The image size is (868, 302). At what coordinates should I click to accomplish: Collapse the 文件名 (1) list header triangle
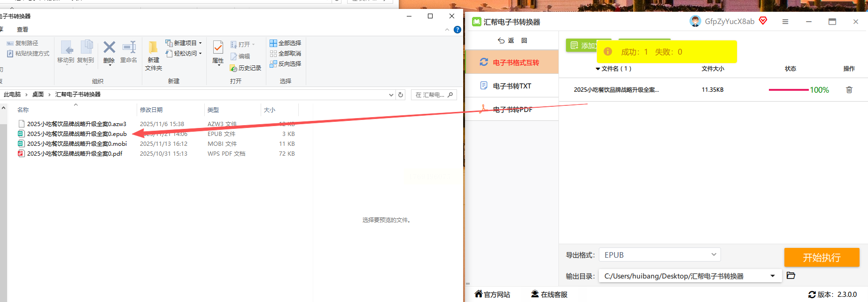(x=598, y=69)
